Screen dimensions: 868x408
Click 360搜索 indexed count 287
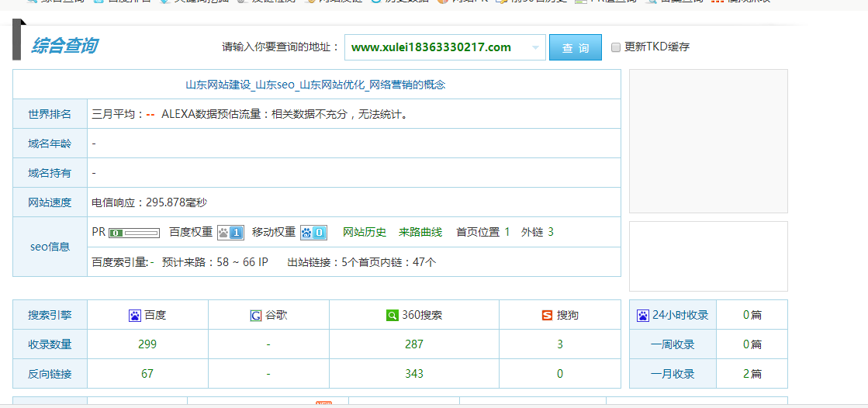[x=414, y=344]
